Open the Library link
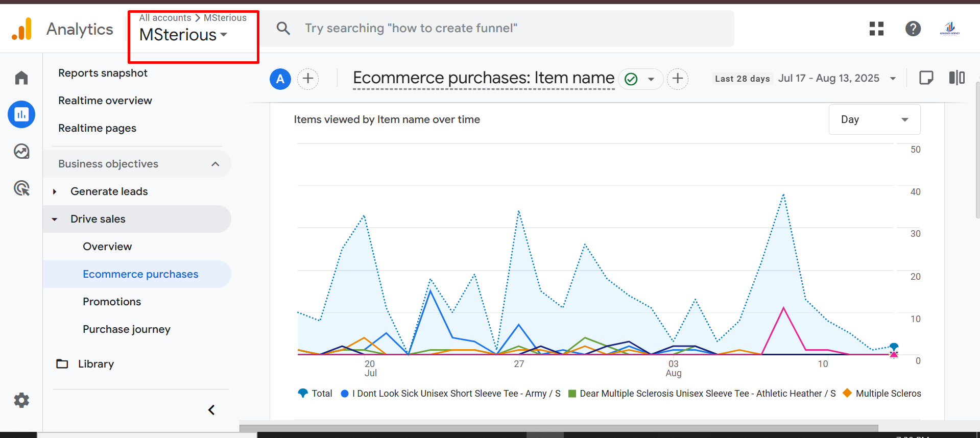 [95, 364]
